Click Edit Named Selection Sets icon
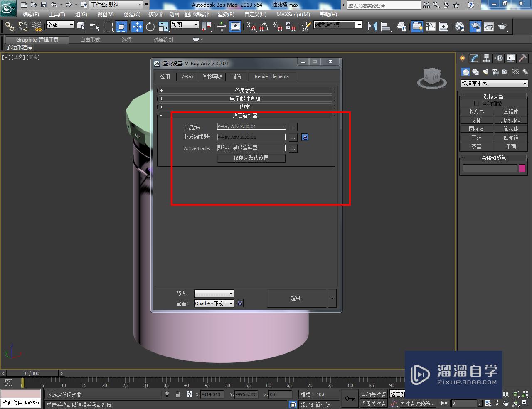 tap(306, 27)
